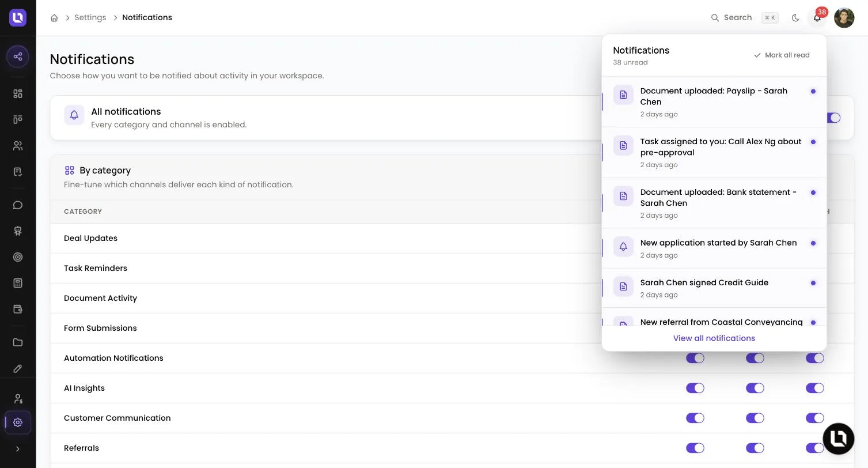
Task: Click the share nodes icon in sidebar
Action: click(18, 56)
